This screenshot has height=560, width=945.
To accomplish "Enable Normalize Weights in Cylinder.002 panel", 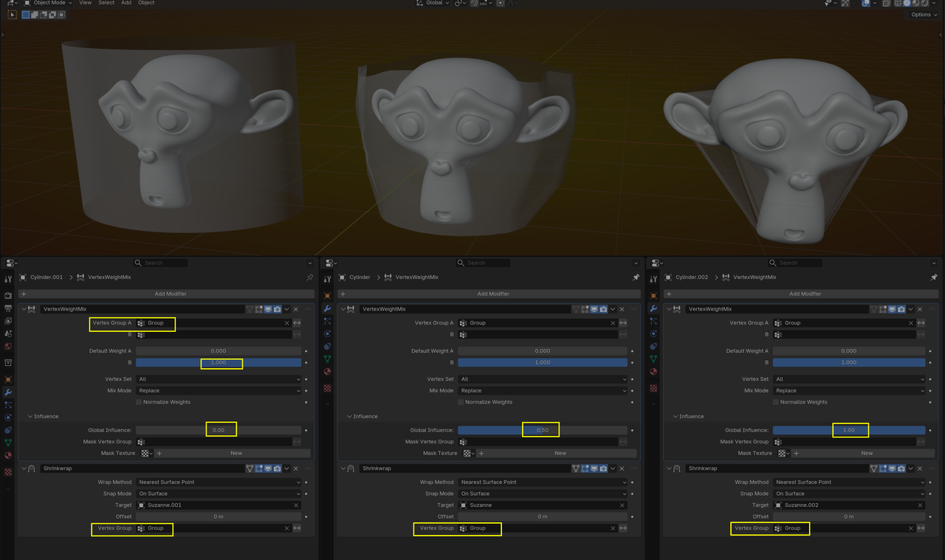I will point(776,402).
